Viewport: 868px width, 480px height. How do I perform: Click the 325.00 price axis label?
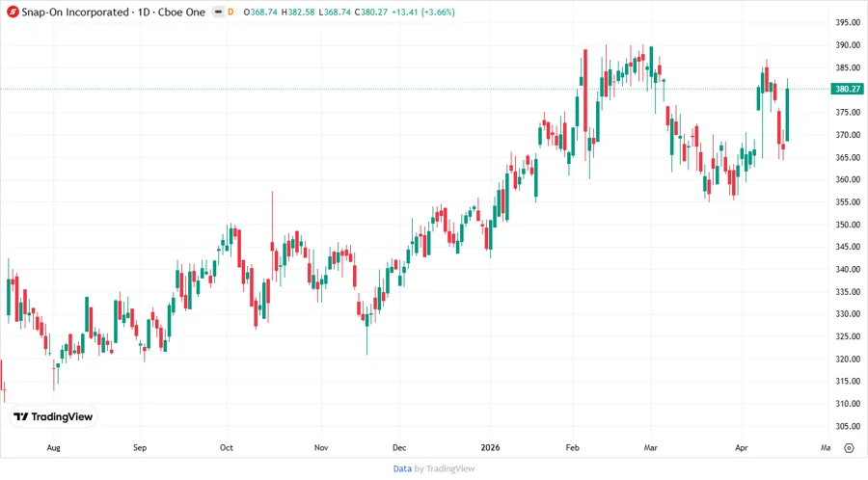tap(848, 336)
